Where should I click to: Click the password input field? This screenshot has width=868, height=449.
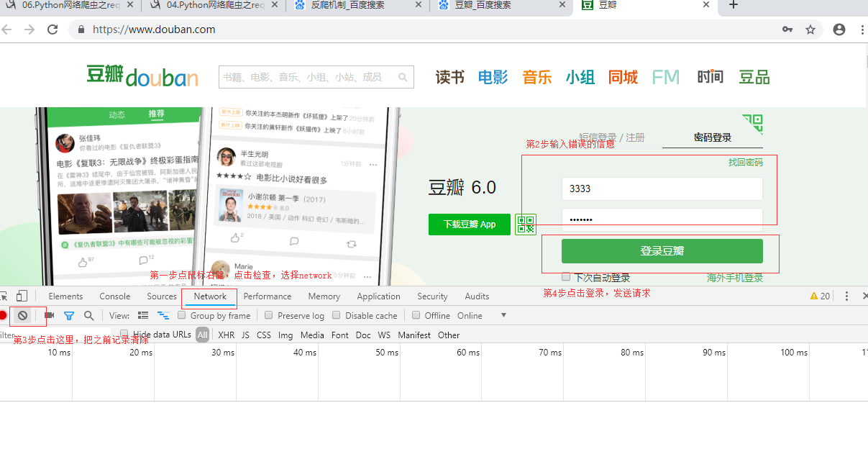(x=662, y=219)
